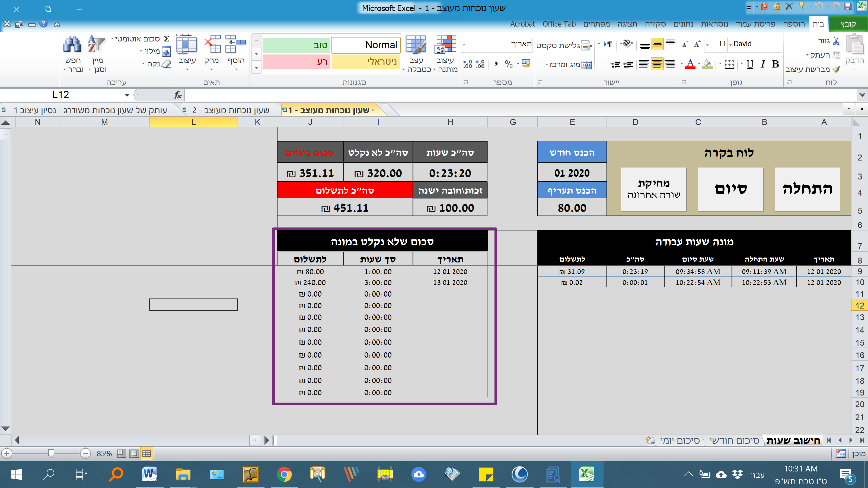Click the Find and Select binoculars icon
The image size is (868, 488).
[72, 44]
